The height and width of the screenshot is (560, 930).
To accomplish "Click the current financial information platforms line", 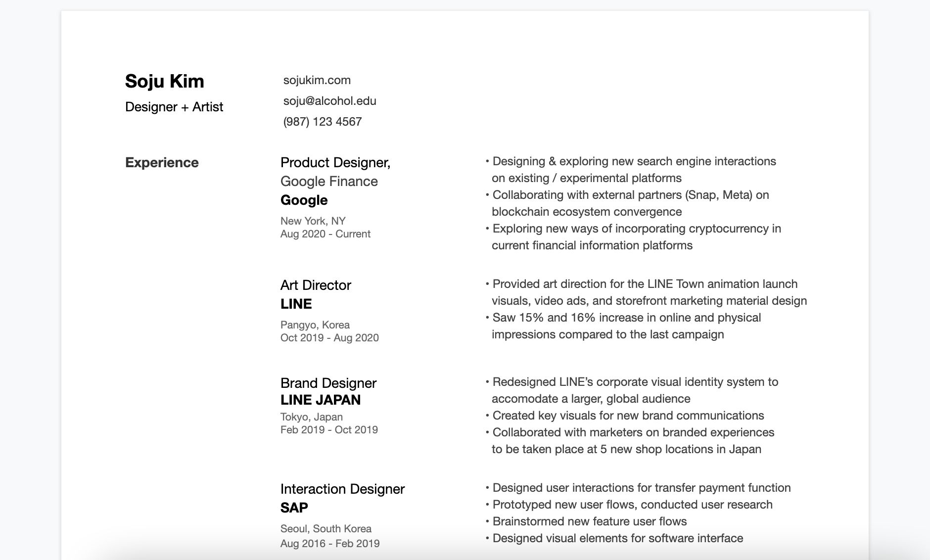I will coord(592,245).
